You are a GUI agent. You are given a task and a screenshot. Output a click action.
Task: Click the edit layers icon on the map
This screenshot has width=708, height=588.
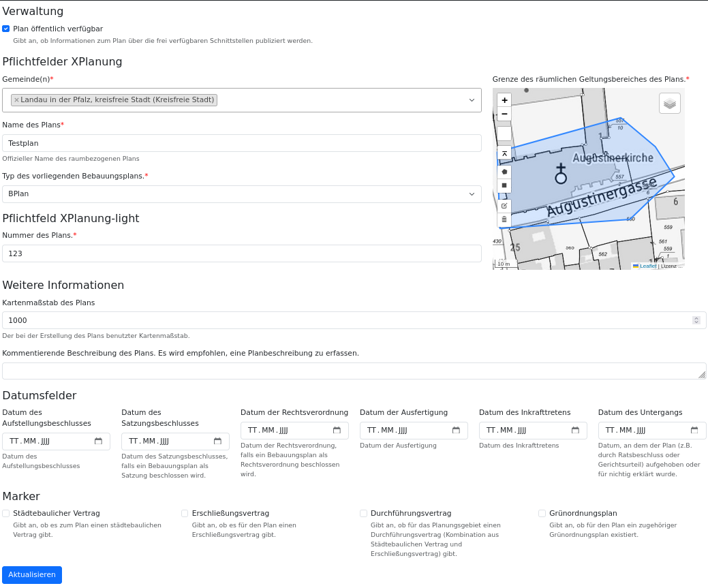coord(504,205)
